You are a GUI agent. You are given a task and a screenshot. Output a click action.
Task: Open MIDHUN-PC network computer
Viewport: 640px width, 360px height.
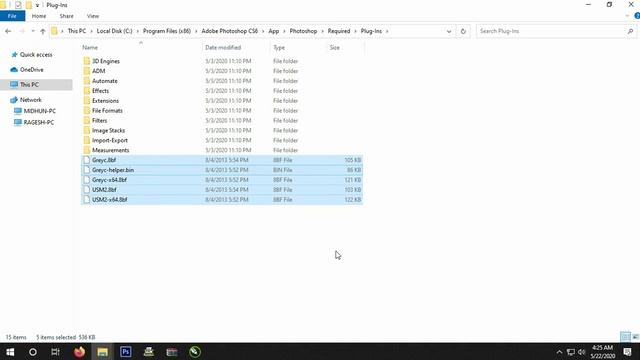tap(40, 111)
